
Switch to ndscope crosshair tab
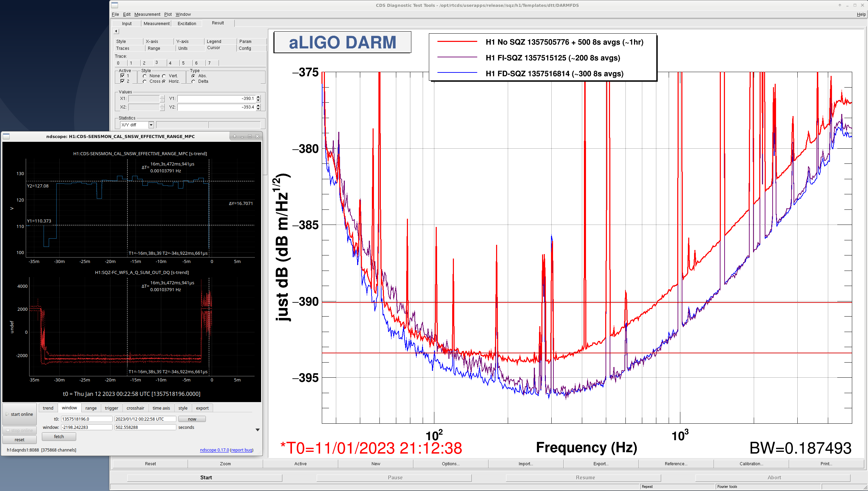tap(135, 408)
